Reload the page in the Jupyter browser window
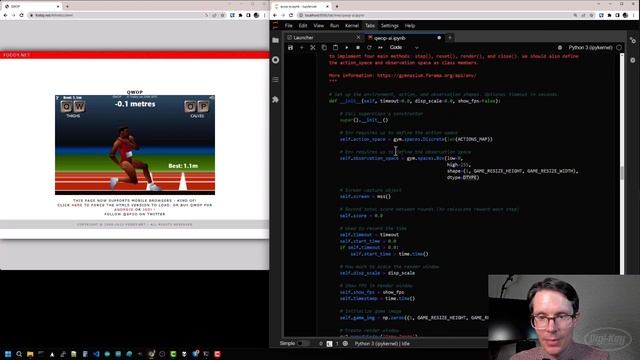640x360 pixels. [x=291, y=15]
